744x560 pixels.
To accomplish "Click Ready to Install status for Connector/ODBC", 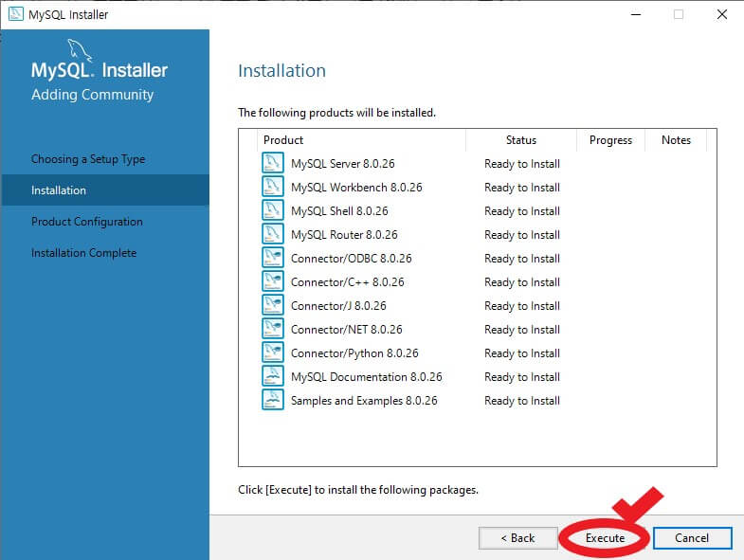I will click(522, 259).
